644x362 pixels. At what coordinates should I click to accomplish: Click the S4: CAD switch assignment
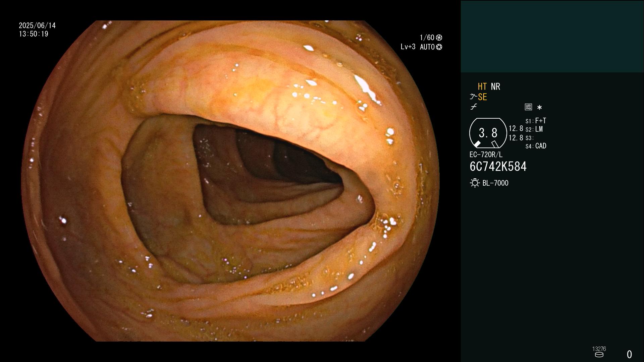click(536, 146)
